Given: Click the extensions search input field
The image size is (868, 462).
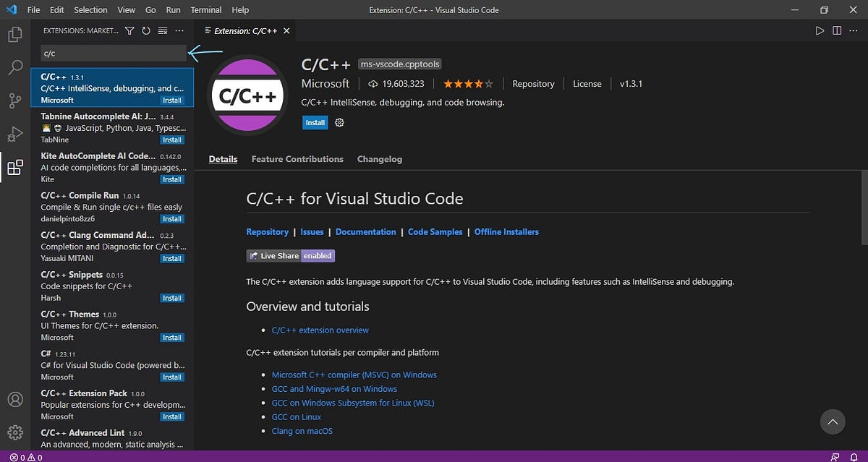Looking at the screenshot, I should (114, 54).
